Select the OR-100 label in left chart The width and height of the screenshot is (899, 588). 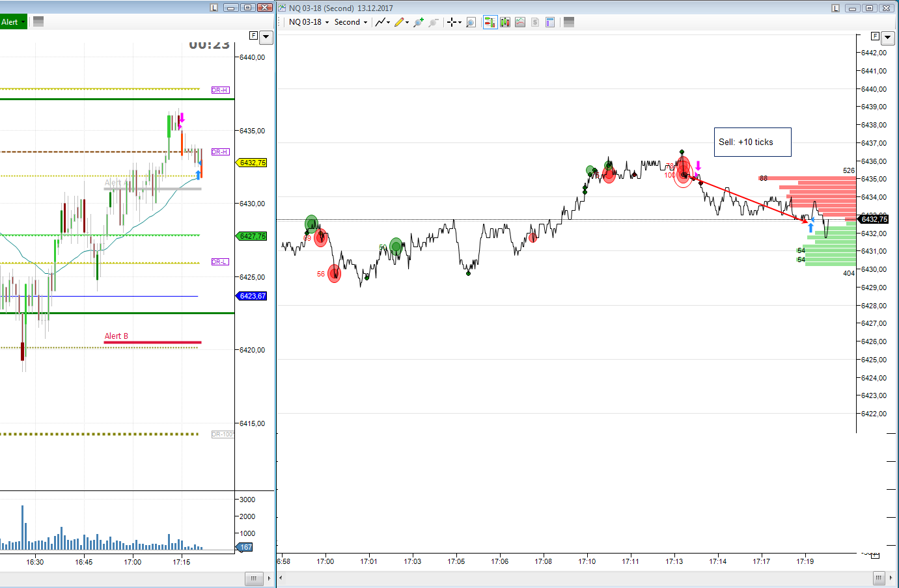coord(223,434)
